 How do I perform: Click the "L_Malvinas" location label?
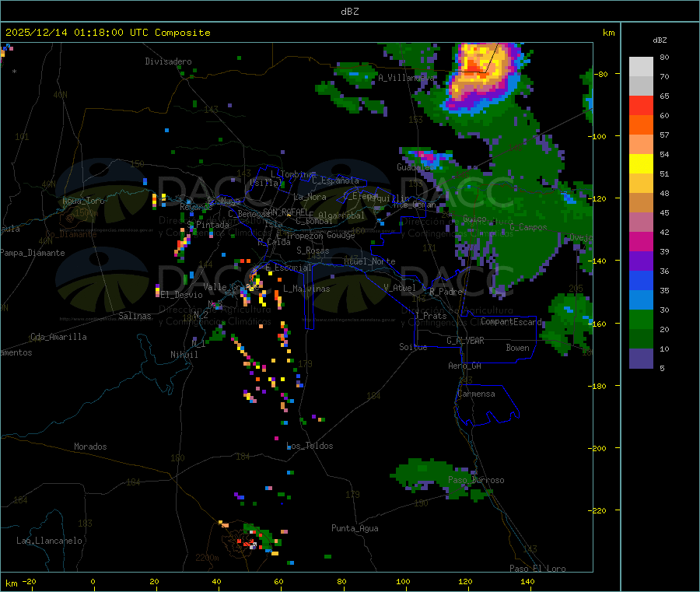tap(306, 289)
